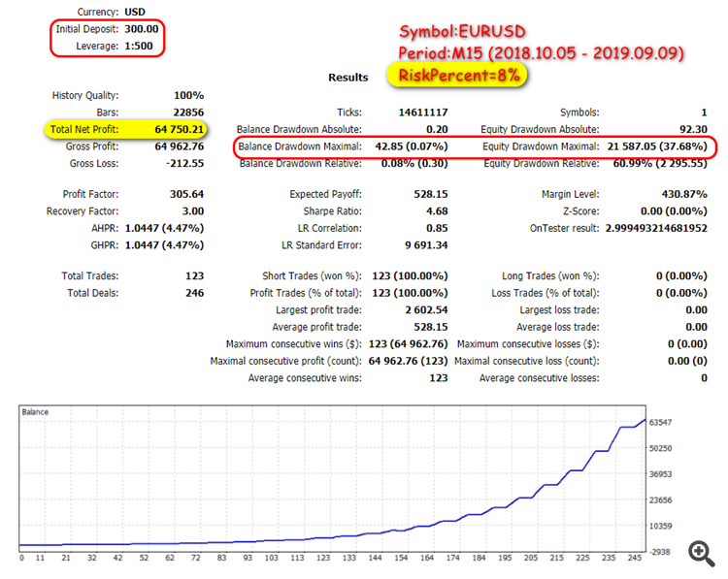
Task: Select Largest profit trade value 2 602.54
Action: 426,310
